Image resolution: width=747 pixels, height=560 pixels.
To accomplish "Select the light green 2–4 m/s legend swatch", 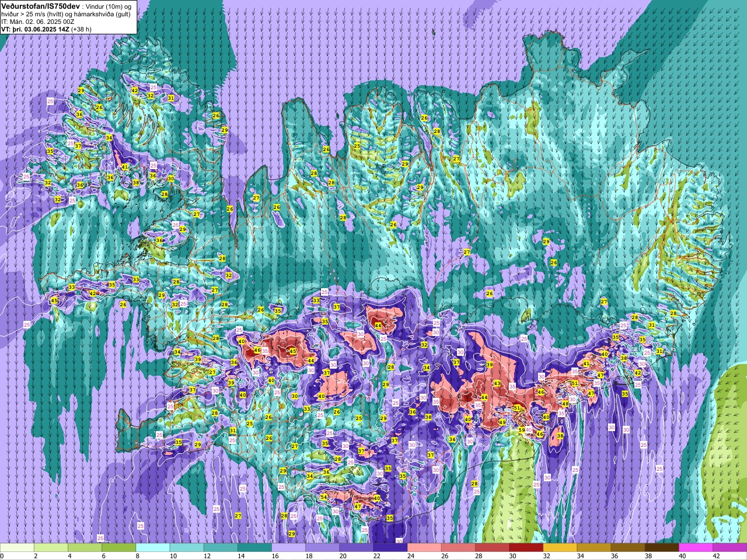I will pos(51,548).
